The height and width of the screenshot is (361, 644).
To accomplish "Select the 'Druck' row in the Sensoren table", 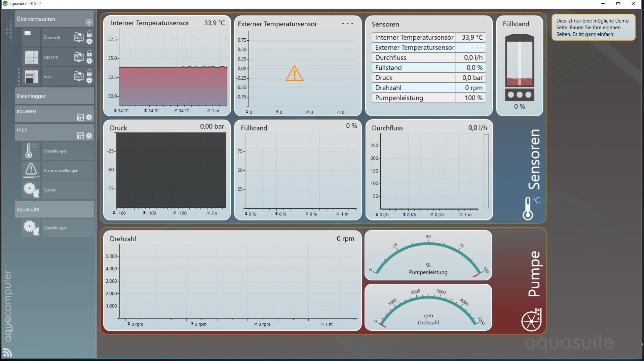I will [429, 78].
